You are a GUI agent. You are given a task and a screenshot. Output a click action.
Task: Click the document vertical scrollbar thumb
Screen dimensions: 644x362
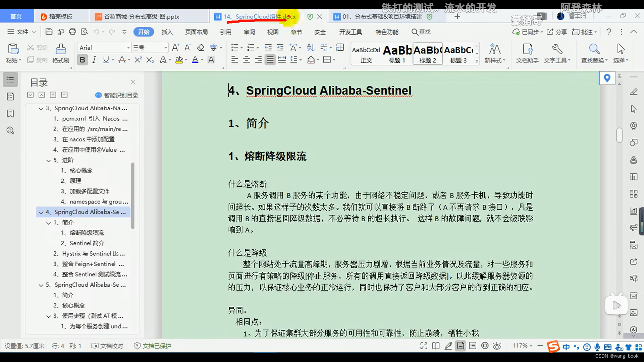pos(620,135)
